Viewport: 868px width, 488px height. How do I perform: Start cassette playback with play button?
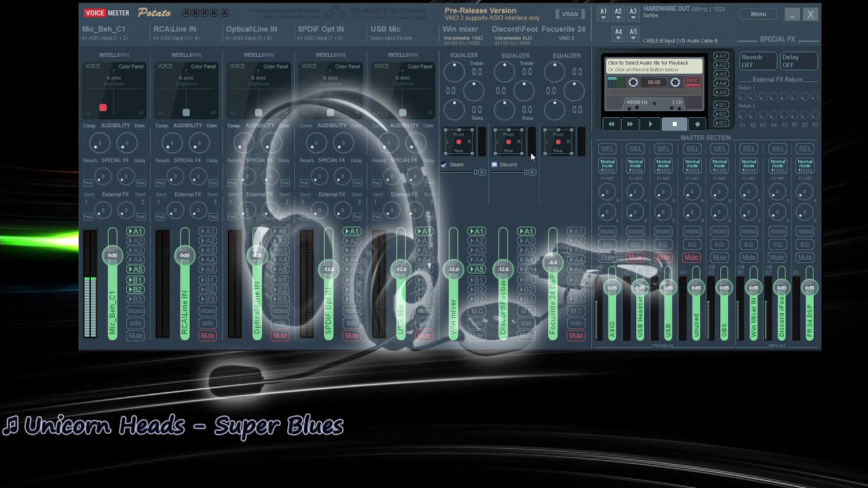pyautogui.click(x=650, y=124)
